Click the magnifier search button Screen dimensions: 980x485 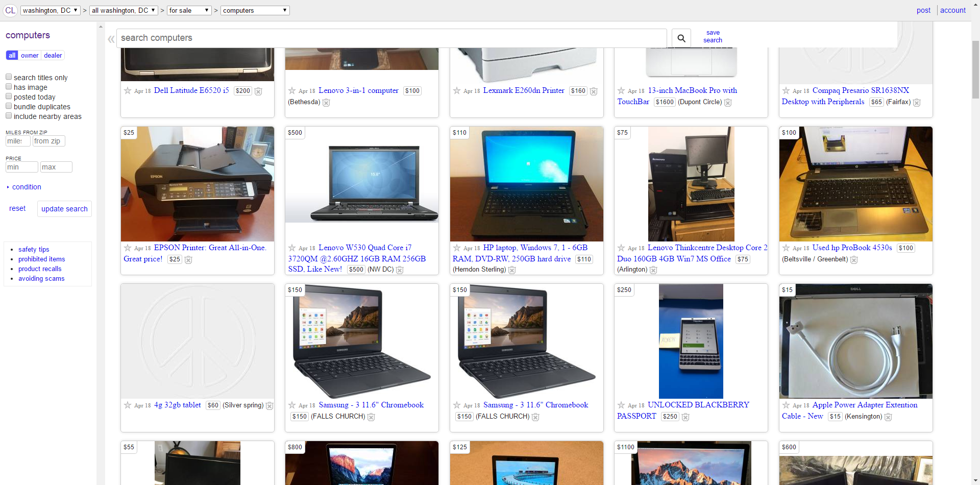click(681, 38)
